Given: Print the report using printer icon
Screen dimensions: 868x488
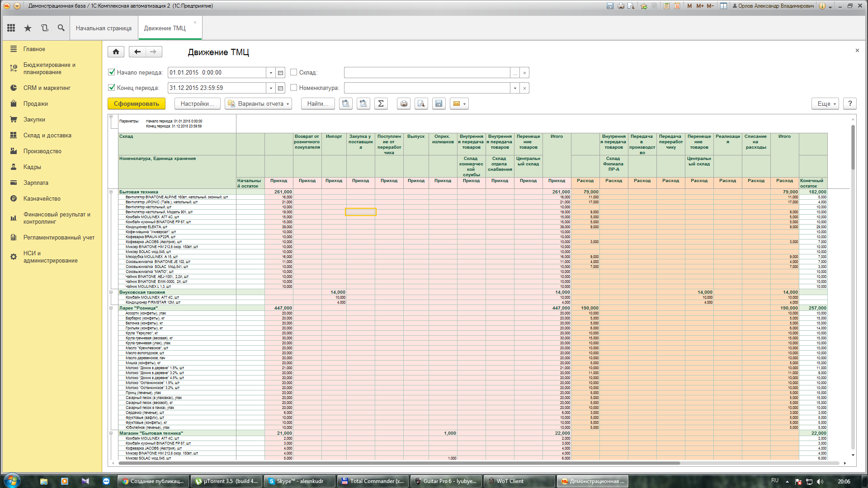Looking at the screenshot, I should (x=404, y=104).
